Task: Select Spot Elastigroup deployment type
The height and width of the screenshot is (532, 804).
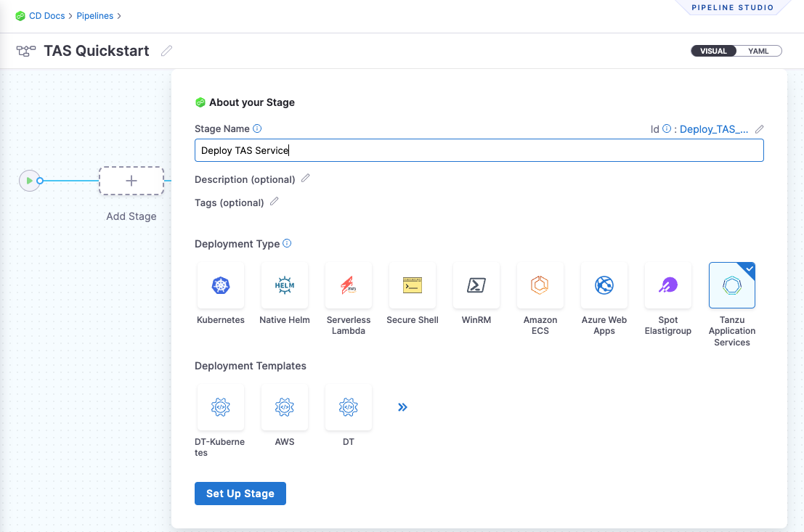Action: click(668, 286)
